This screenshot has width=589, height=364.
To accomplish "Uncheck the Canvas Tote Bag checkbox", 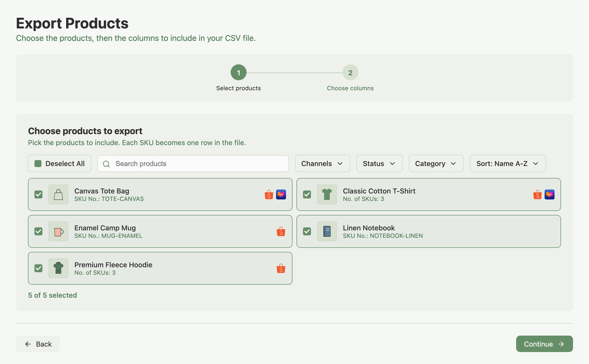I will point(38,194).
